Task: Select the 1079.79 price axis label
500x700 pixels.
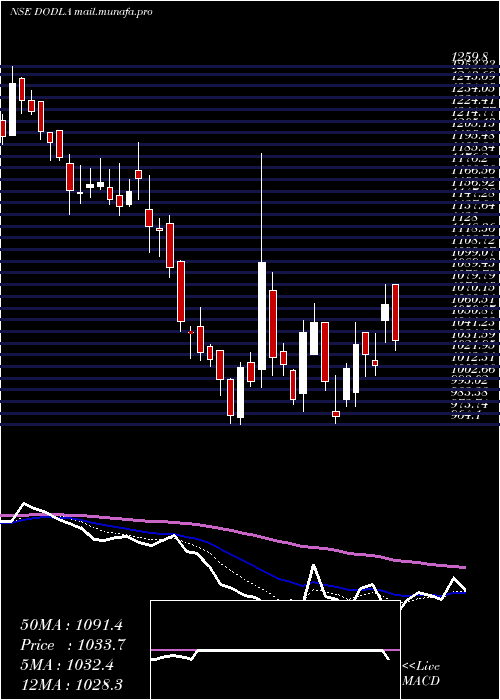Action: pyautogui.click(x=473, y=276)
